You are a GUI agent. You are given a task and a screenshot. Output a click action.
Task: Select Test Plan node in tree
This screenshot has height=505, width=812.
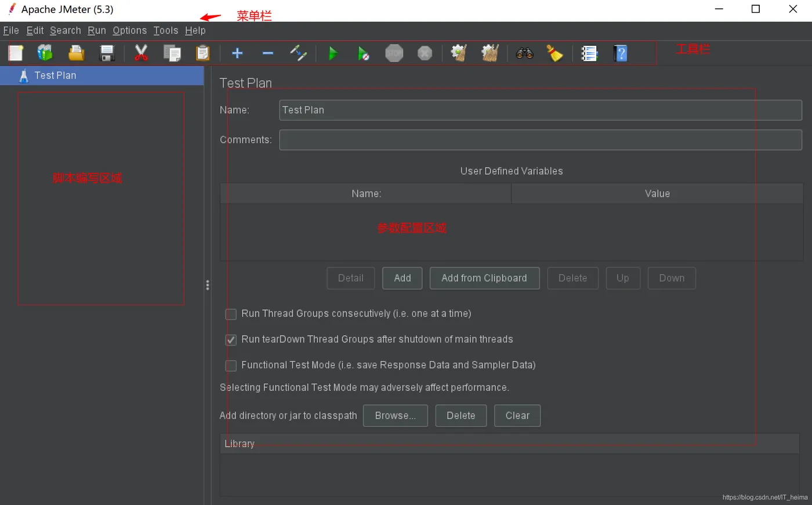(x=102, y=75)
